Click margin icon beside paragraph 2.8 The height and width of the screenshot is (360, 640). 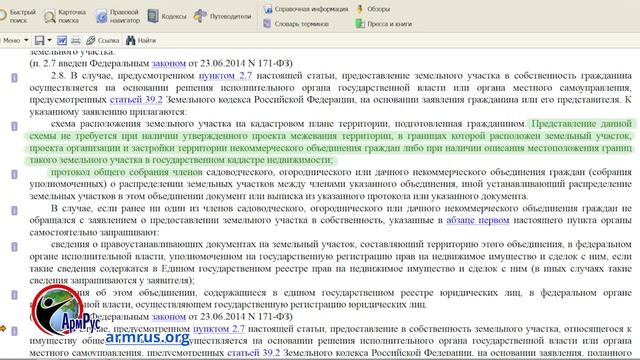click(14, 78)
